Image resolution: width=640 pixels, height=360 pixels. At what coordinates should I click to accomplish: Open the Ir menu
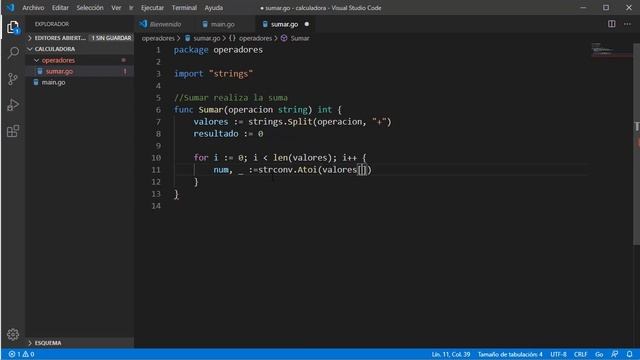coord(131,8)
